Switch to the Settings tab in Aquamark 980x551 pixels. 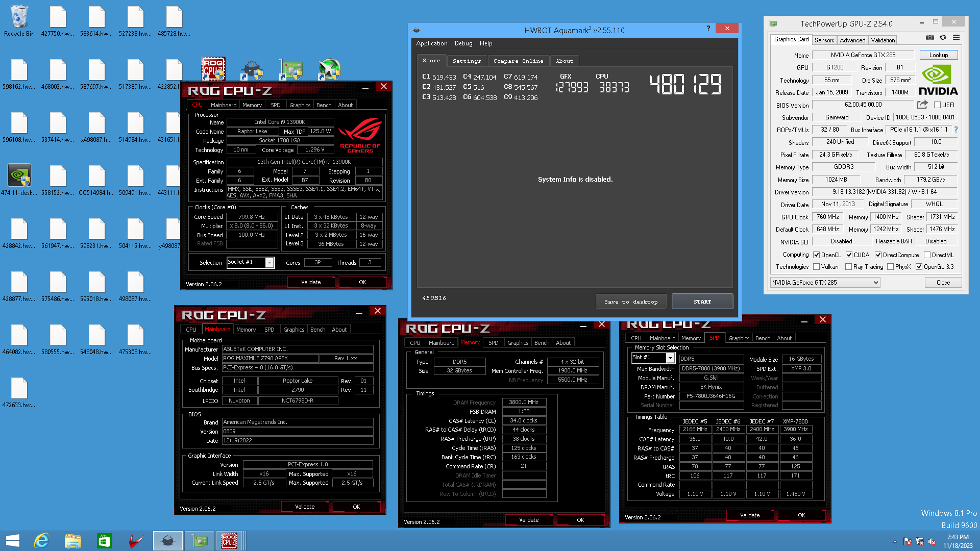click(x=467, y=61)
